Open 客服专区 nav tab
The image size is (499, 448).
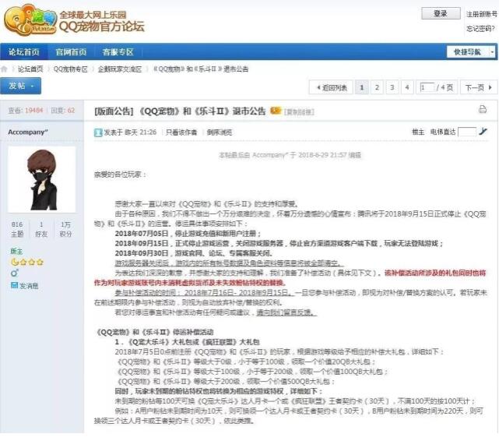(x=118, y=52)
